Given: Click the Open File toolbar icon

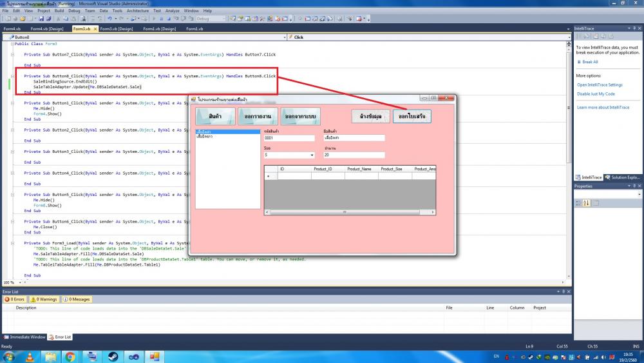Looking at the screenshot, I should click(x=23, y=19).
